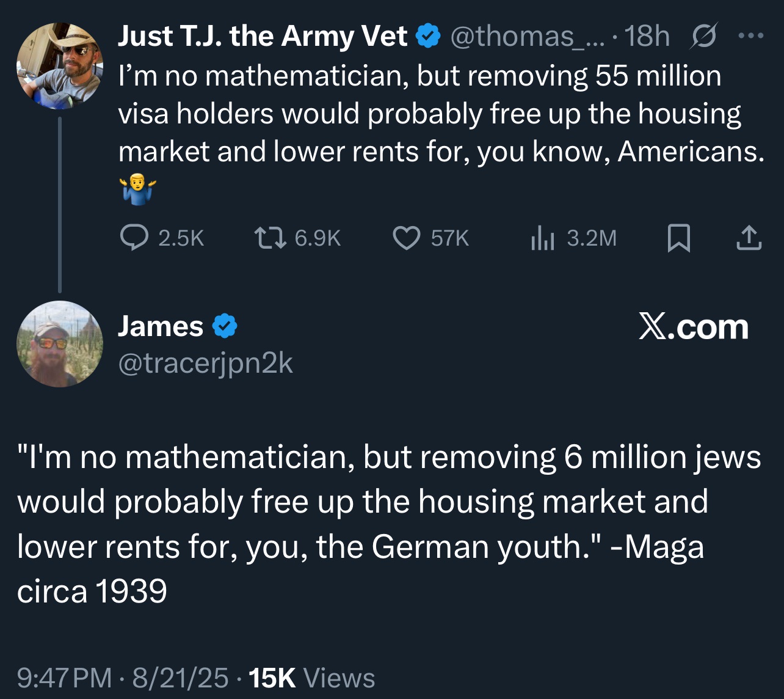This screenshot has height=699, width=784.
Task: Open the 15K Views count
Action: [x=312, y=678]
